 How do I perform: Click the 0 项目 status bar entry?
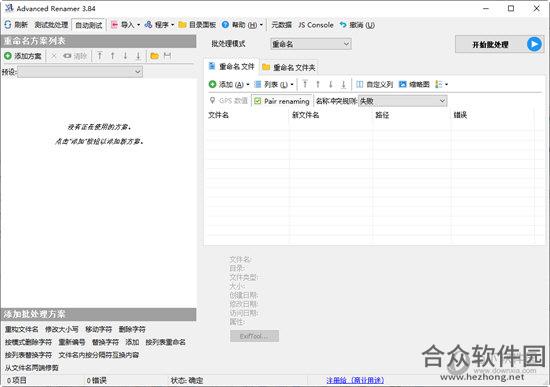(16, 380)
